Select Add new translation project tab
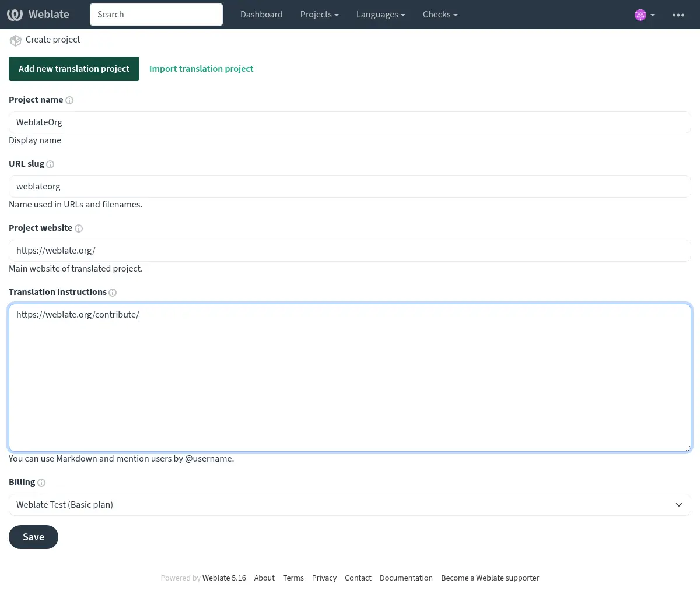The height and width of the screenshot is (612, 700). [74, 69]
